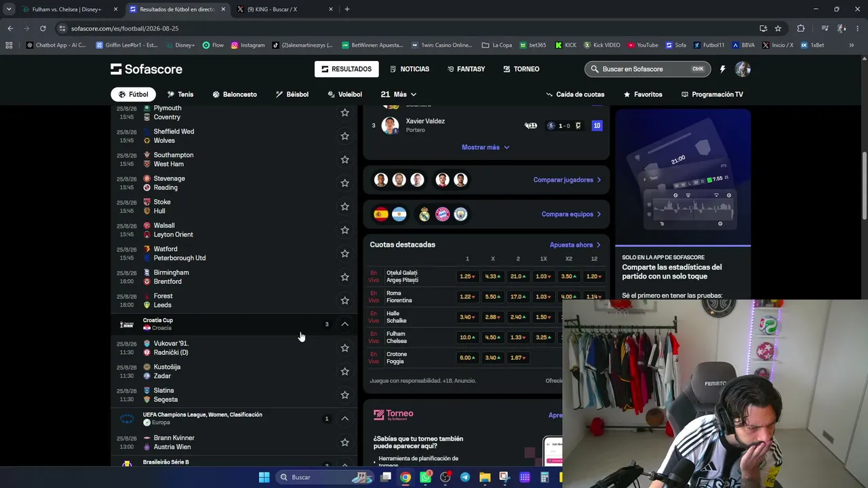Collapse the Croatia Cup league section
The height and width of the screenshot is (488, 868).
(x=344, y=324)
